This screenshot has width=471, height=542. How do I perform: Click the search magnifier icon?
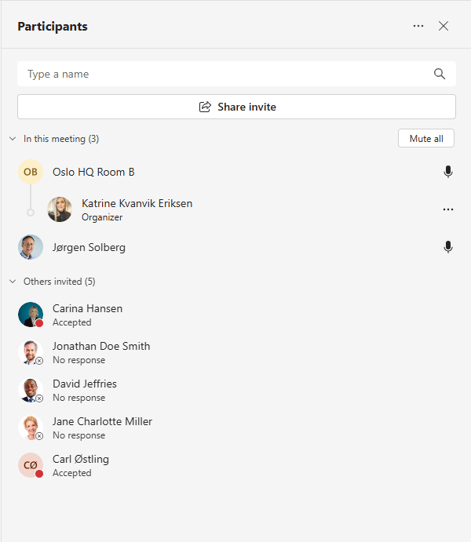click(439, 74)
